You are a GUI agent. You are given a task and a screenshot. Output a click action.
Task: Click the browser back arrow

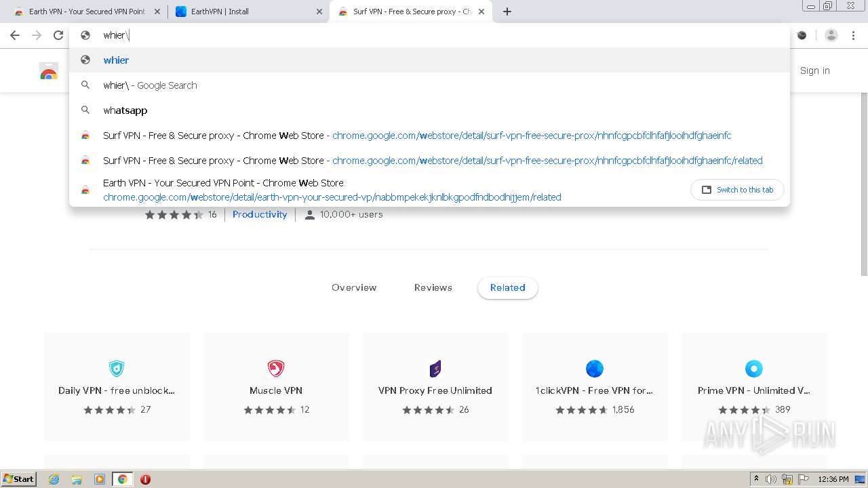[15, 35]
